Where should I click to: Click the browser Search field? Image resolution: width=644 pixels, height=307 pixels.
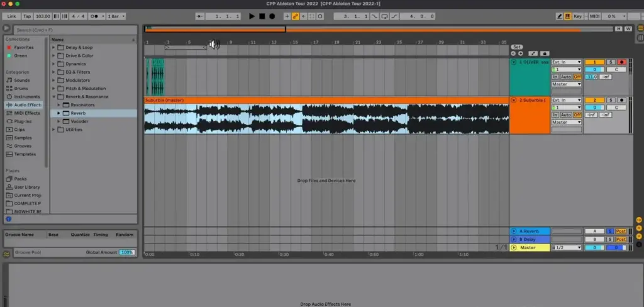[75, 30]
